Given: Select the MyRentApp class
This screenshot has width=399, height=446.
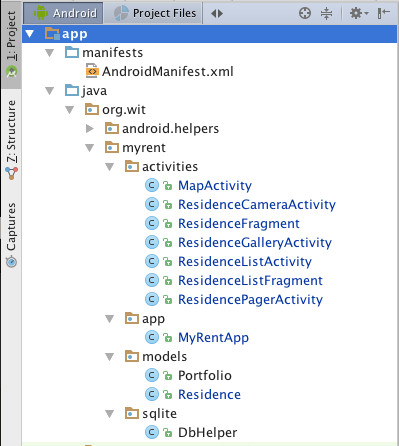Looking at the screenshot, I should pyautogui.click(x=213, y=337).
